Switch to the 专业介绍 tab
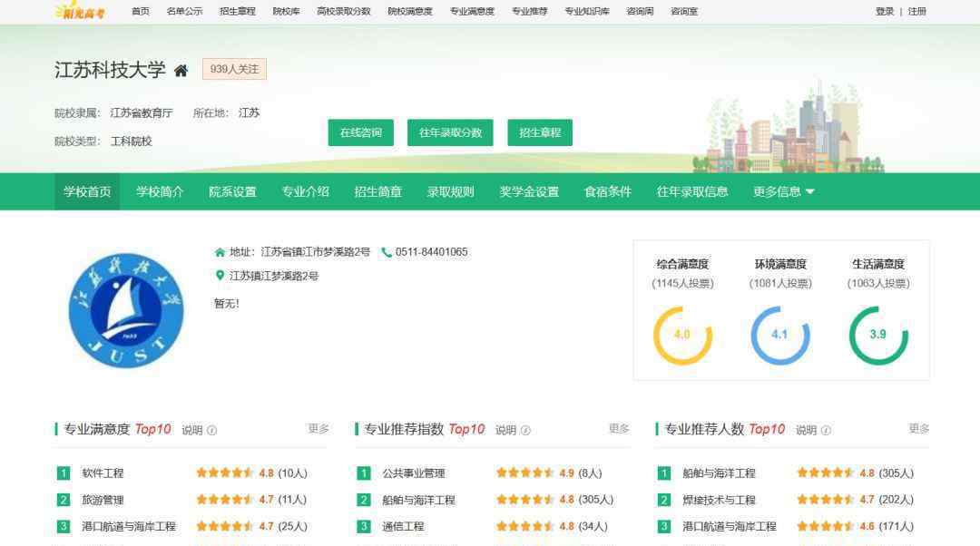980x546 pixels. coord(305,191)
